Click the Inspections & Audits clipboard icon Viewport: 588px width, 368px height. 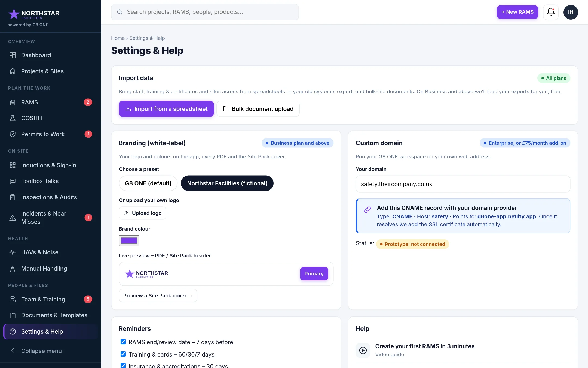(x=13, y=197)
